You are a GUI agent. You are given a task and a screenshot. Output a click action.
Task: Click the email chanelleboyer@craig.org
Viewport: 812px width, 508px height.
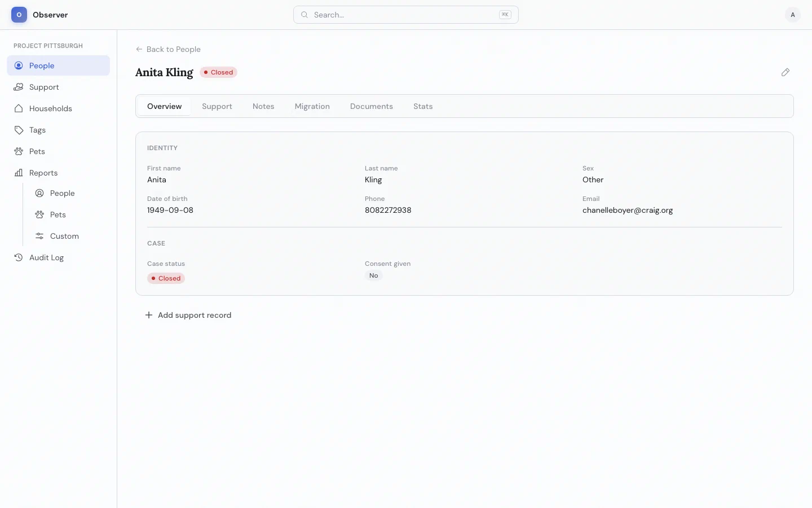[x=628, y=210]
